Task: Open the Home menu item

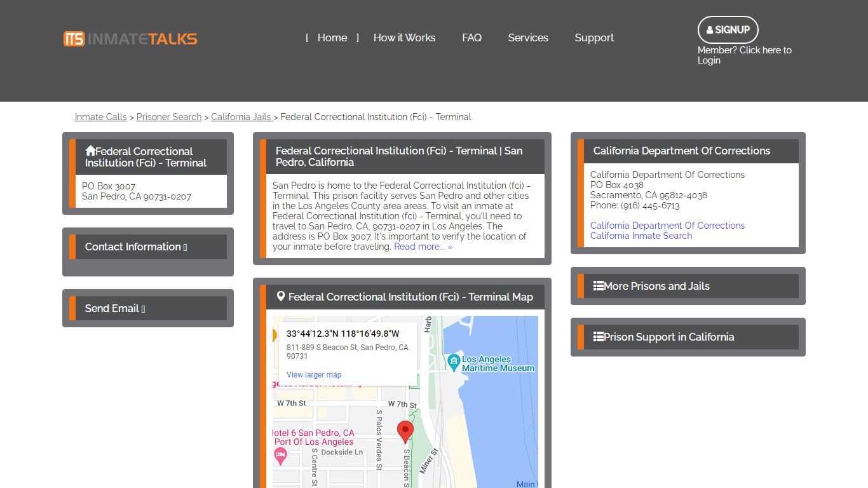Action: pos(332,38)
